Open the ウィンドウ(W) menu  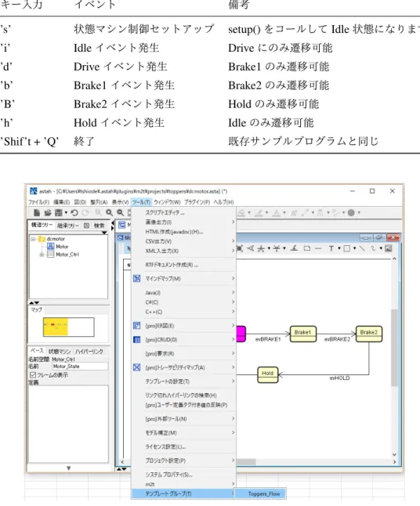point(167,202)
